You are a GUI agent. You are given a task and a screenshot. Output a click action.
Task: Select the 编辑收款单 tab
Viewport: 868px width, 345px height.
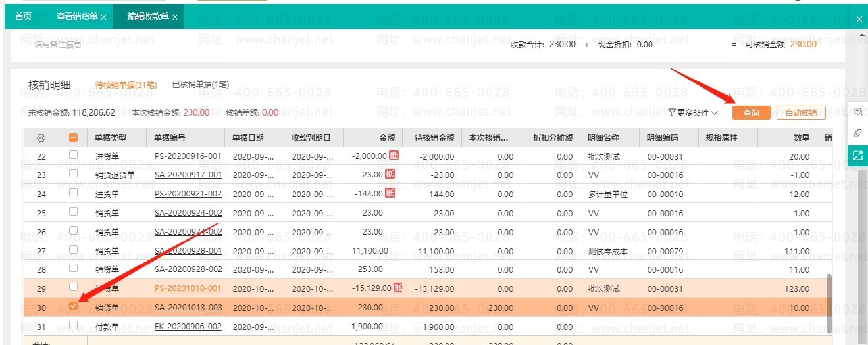[x=147, y=17]
